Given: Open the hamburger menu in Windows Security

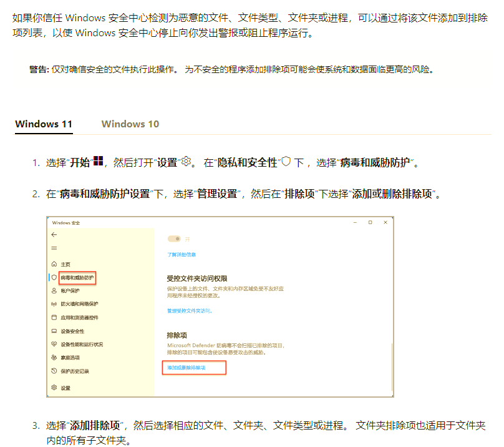Looking at the screenshot, I should tap(54, 248).
